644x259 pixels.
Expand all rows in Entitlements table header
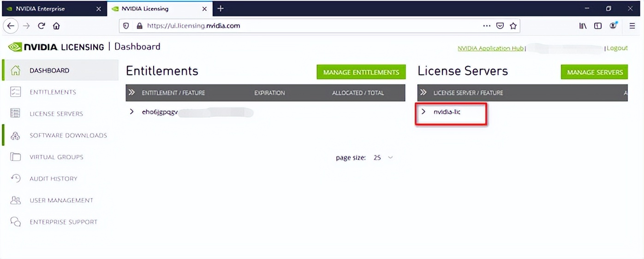(x=132, y=93)
